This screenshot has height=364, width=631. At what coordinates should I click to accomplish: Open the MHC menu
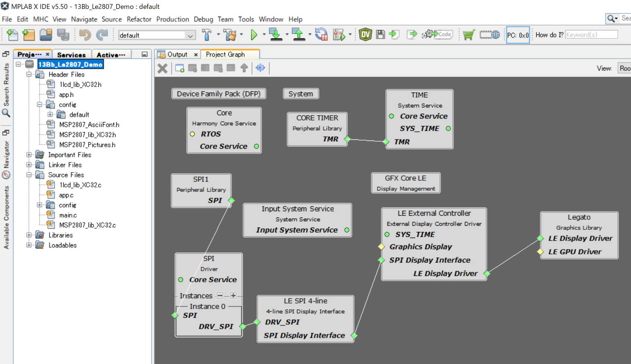[41, 19]
